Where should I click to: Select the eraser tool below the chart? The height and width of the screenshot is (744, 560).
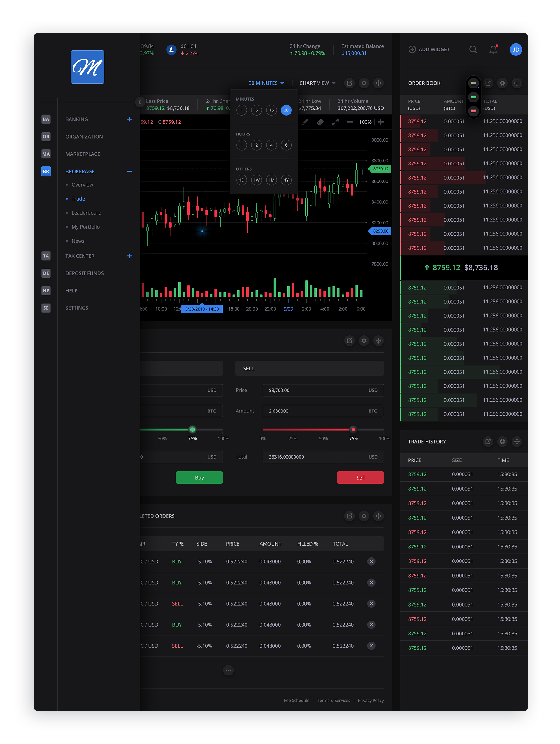coord(320,122)
